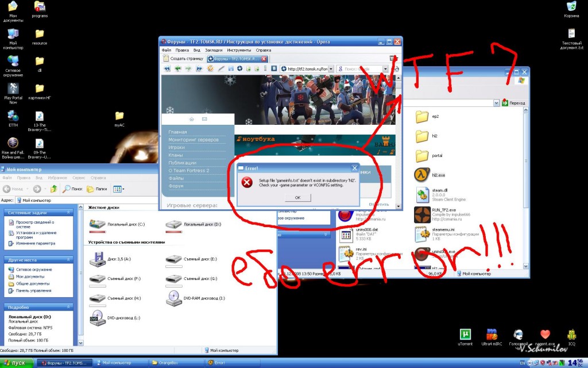Collapse the Подробно panel

[68, 307]
